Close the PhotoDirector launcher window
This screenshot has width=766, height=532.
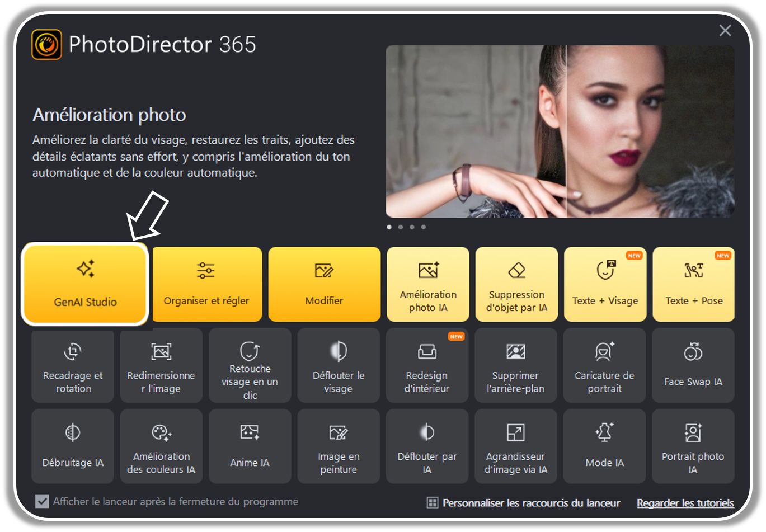725,31
